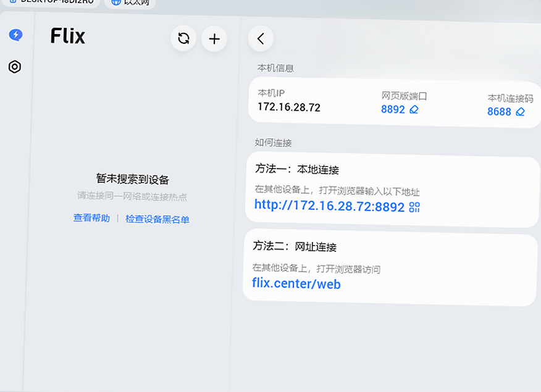This screenshot has width=541, height=392.
Task: Go back with the left chevron button
Action: point(261,39)
